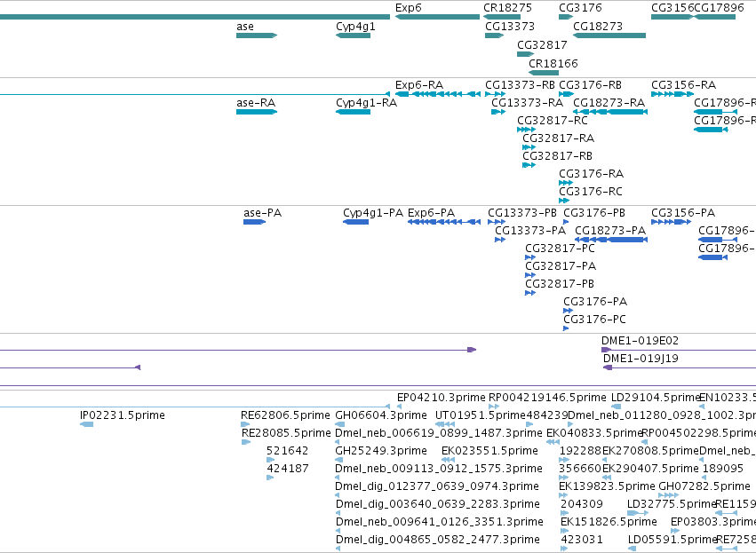Image resolution: width=756 pixels, height=553 pixels.
Task: Click the CG3176-RA transcript label
Action: 591,174
